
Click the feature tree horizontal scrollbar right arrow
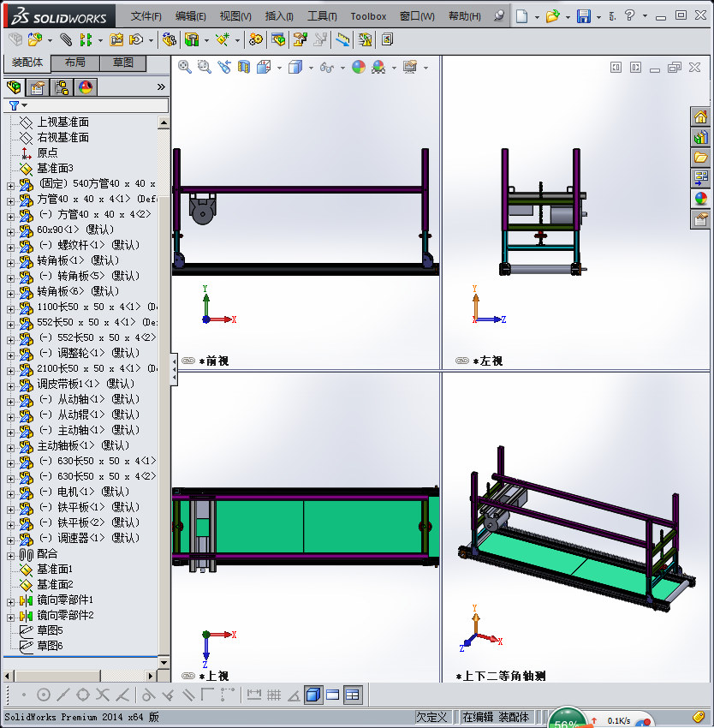click(151, 676)
